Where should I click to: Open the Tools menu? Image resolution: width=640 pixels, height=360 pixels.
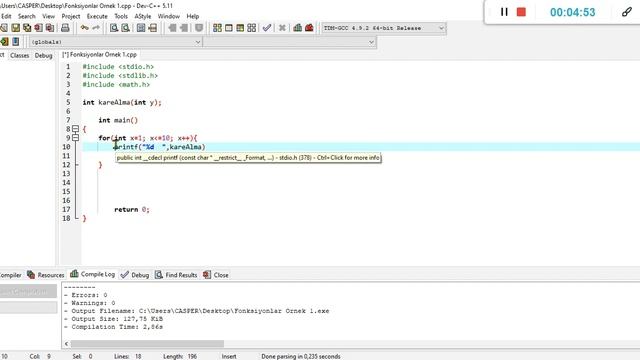121,16
